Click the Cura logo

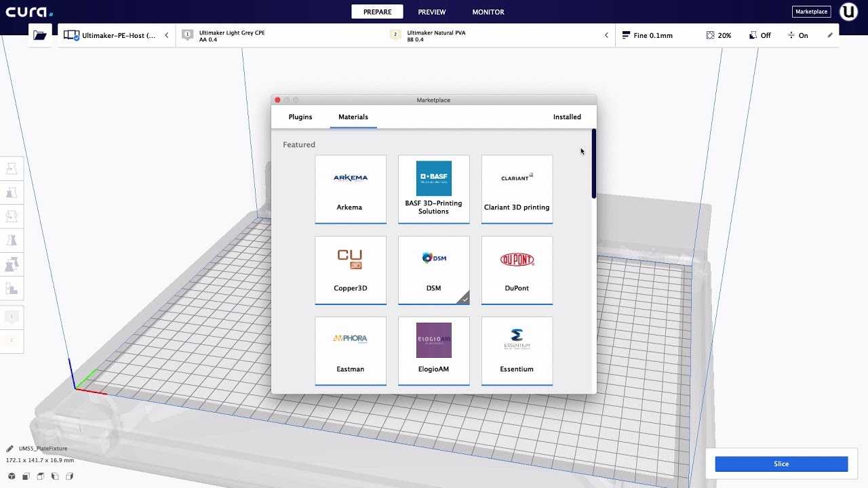point(29,12)
